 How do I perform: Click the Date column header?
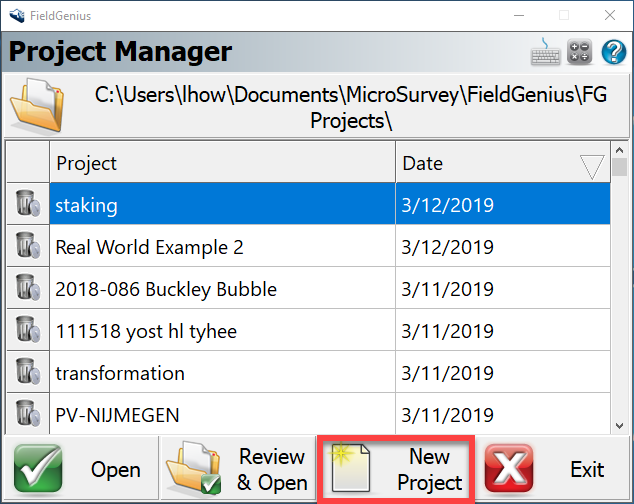[480, 163]
